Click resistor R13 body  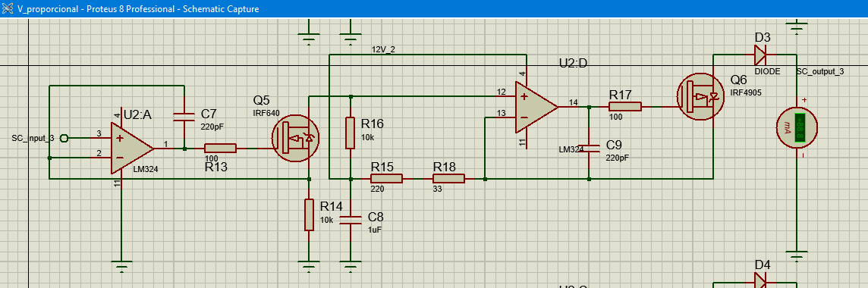pos(220,148)
